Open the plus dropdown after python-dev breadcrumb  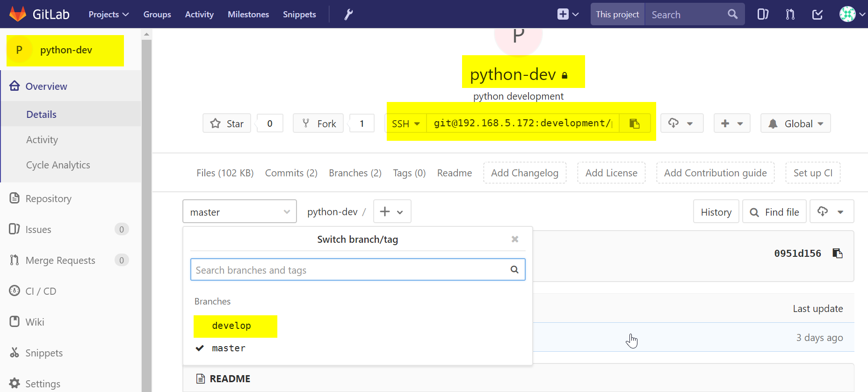point(392,211)
